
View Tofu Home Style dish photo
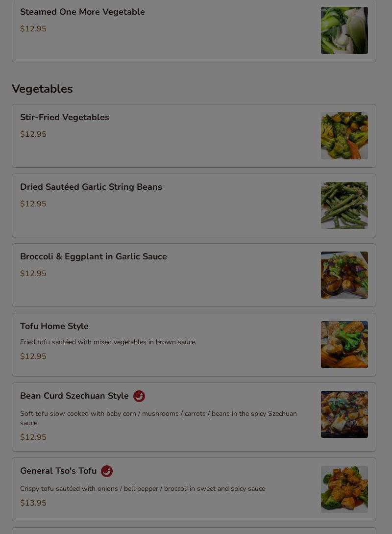[344, 345]
